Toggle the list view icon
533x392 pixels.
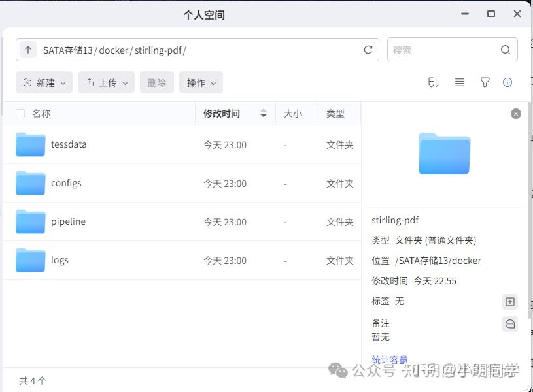click(460, 82)
